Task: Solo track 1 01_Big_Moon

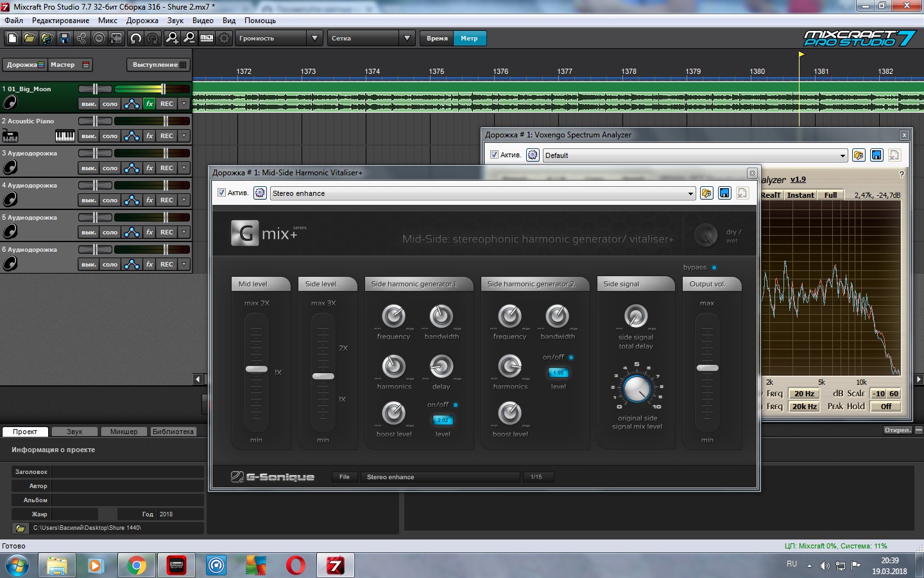Action: [110, 103]
